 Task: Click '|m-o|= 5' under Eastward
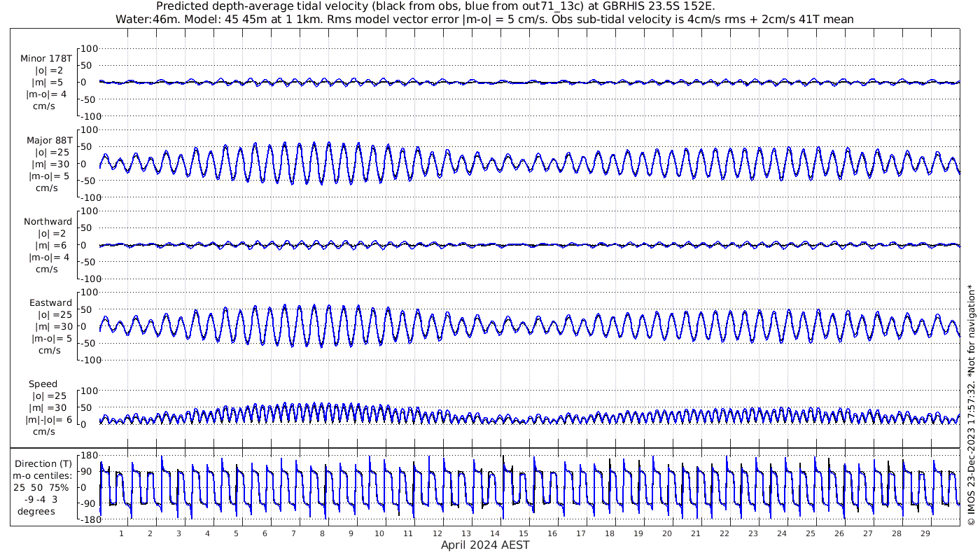coord(50,338)
